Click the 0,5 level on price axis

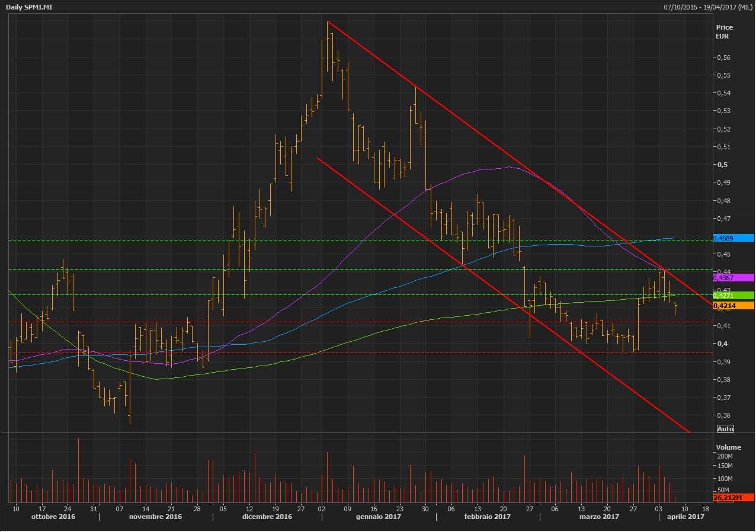pos(723,165)
